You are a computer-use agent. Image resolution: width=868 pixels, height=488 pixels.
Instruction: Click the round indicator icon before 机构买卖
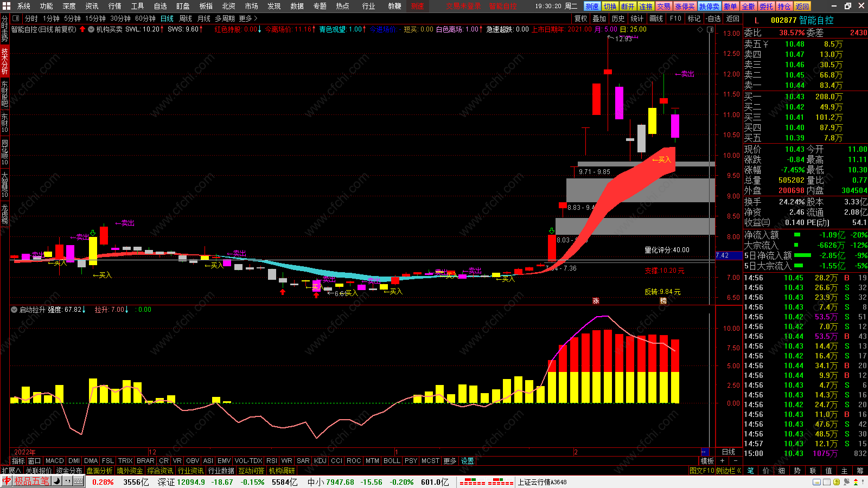click(91, 29)
